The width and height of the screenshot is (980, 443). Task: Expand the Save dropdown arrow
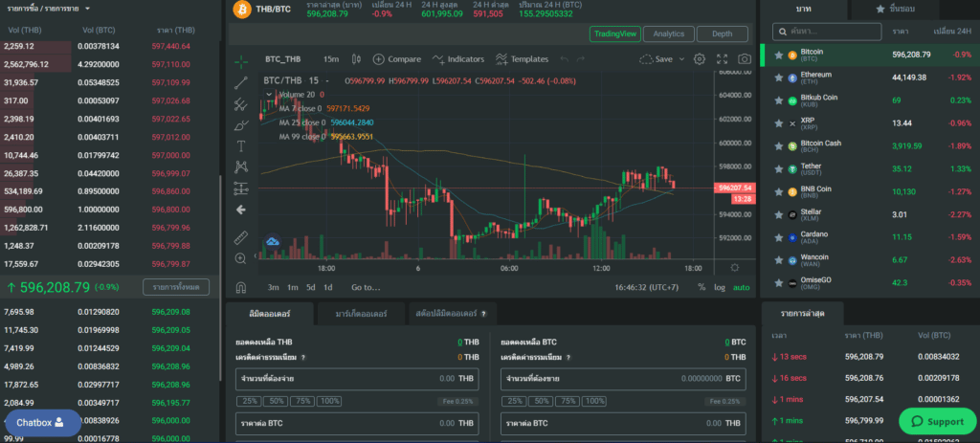(x=681, y=59)
